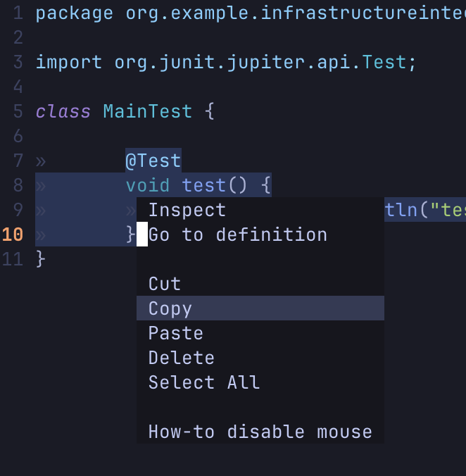Select the Go to definition entry
Screen dimensions: 466x476
[238, 234]
